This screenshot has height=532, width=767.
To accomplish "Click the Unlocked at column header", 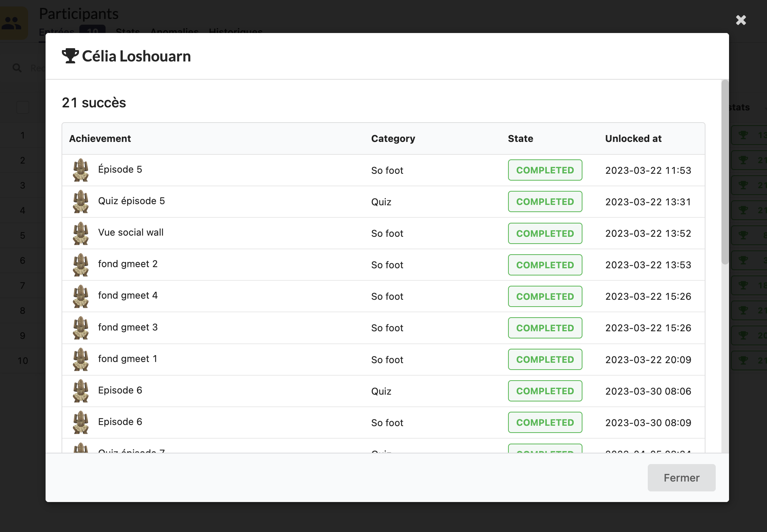I will click(x=633, y=139).
